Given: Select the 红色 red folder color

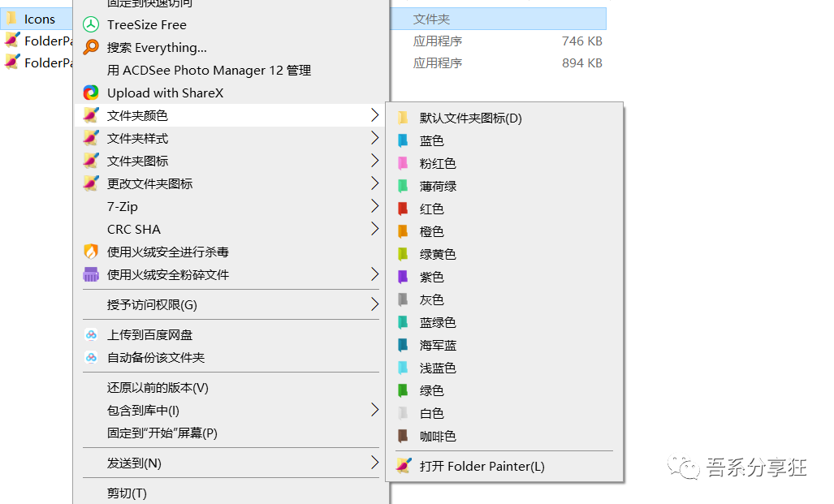Looking at the screenshot, I should pyautogui.click(x=430, y=208).
